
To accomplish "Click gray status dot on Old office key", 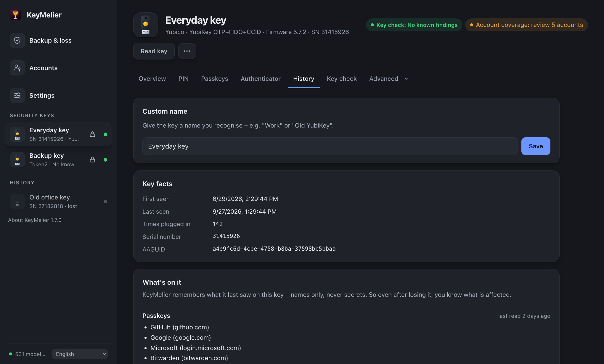I will (105, 202).
